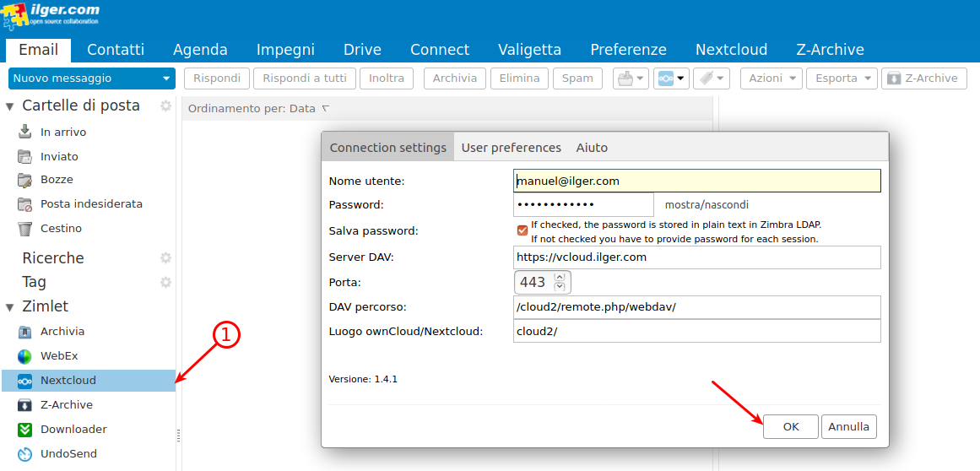Open the Preferenze tab
This screenshot has height=471, width=980.
pos(628,50)
